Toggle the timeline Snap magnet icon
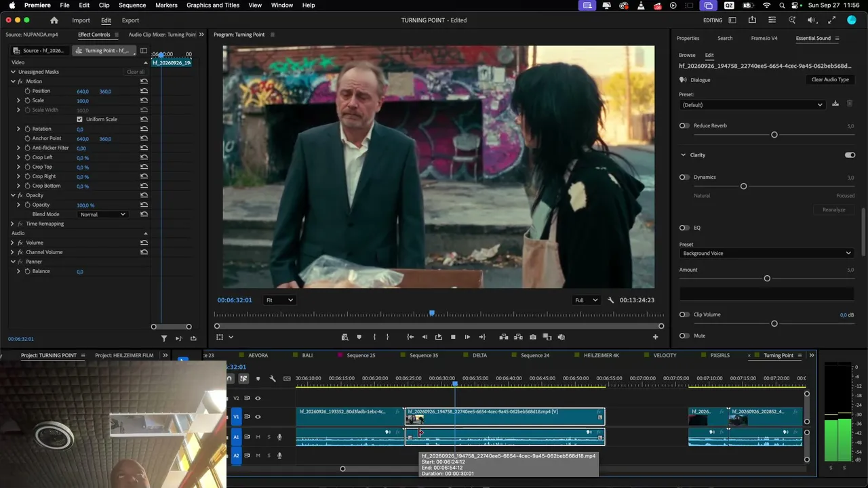Viewport: 868px width, 488px height. (230, 378)
